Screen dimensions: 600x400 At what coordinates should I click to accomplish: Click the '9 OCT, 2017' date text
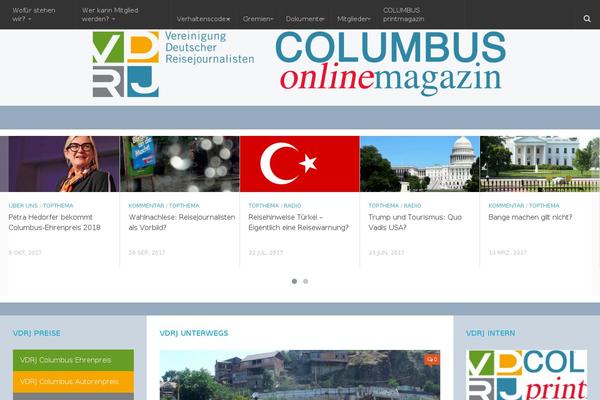(x=25, y=253)
